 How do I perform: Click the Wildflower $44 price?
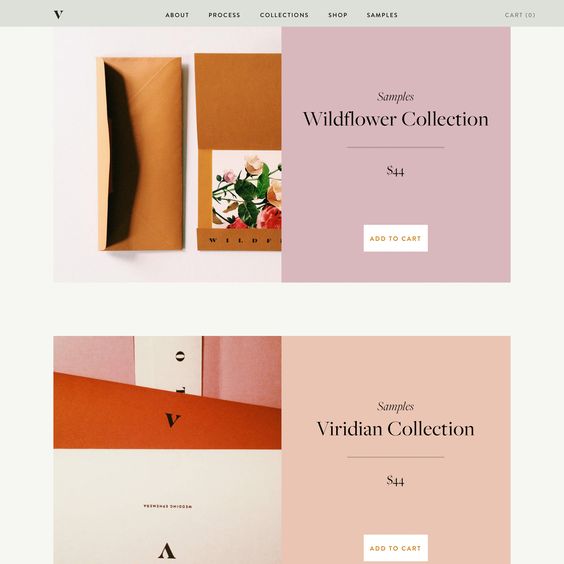pyautogui.click(x=395, y=170)
